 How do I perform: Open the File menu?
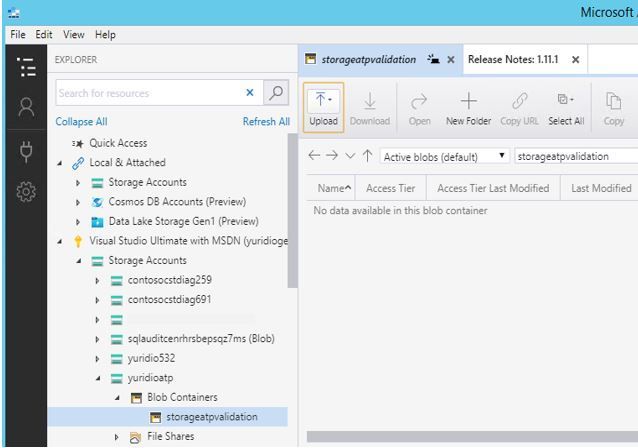(18, 35)
